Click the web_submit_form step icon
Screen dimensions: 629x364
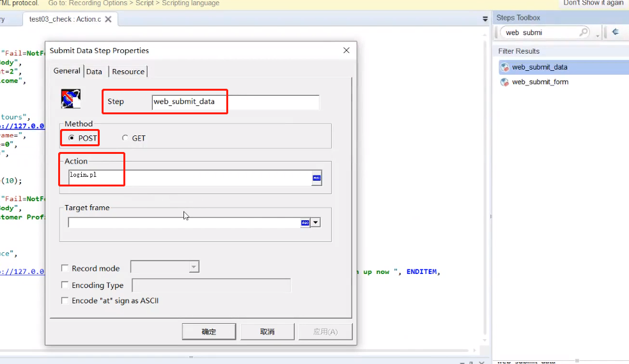pyautogui.click(x=504, y=82)
